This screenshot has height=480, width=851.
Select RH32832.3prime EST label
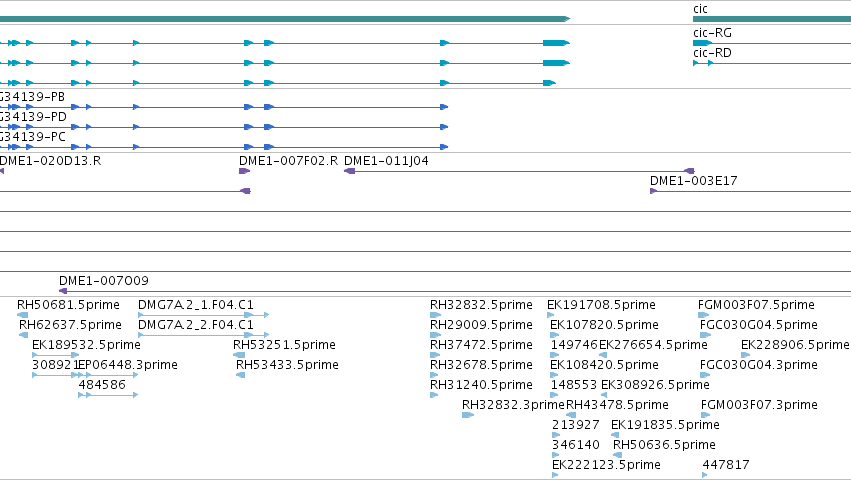(x=513, y=405)
